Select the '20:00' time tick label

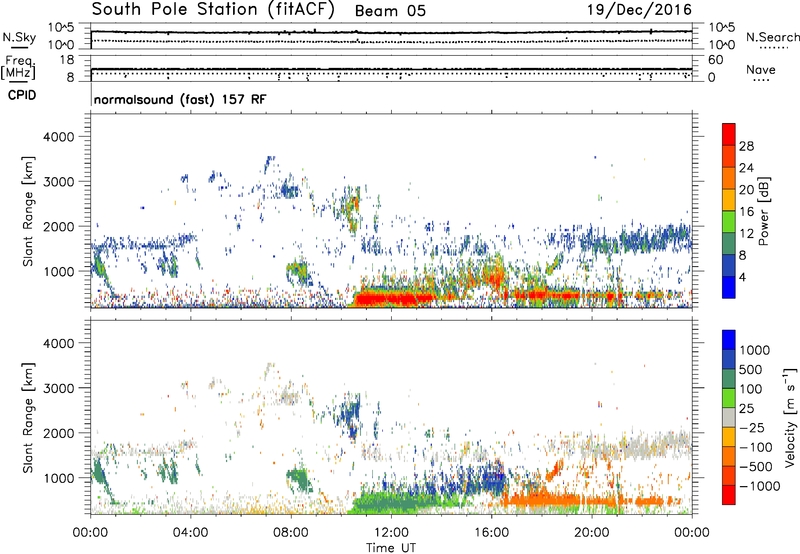click(x=591, y=533)
